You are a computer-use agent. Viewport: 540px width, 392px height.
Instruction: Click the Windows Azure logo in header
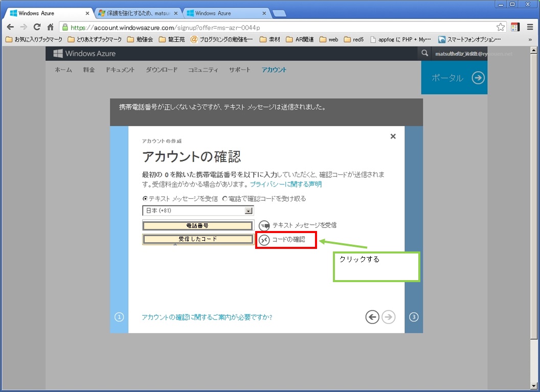[x=84, y=53]
